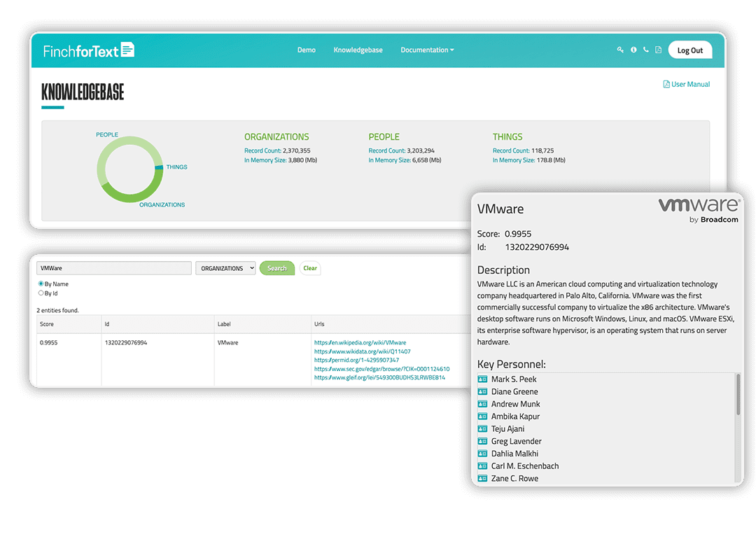Click the '2 entities found.' text
756x560 pixels.
57,310
